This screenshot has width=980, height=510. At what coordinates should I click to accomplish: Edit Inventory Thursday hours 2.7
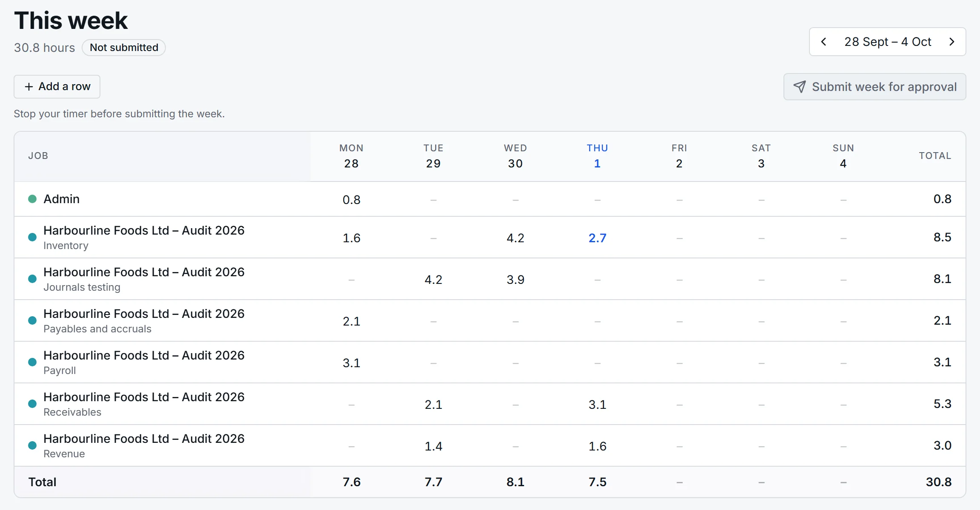click(597, 238)
